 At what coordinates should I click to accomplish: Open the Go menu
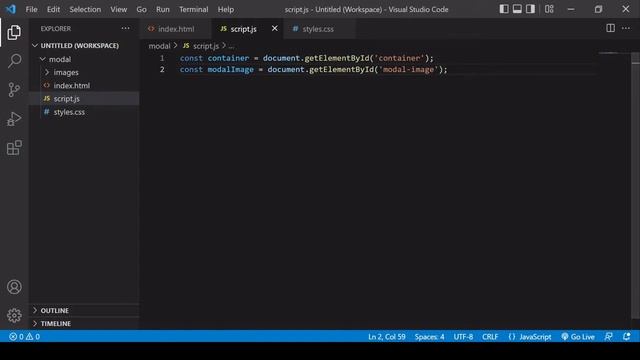point(141,9)
